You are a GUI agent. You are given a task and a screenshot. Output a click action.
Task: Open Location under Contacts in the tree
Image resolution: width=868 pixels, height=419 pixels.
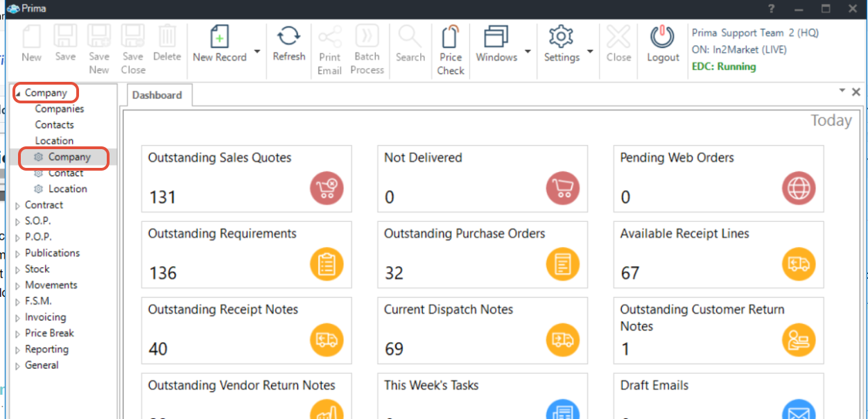pyautogui.click(x=55, y=141)
